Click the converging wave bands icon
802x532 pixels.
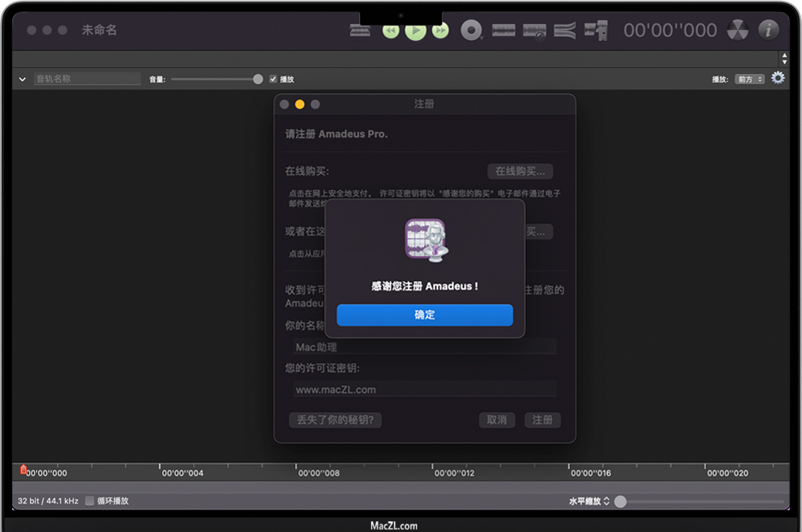(564, 31)
